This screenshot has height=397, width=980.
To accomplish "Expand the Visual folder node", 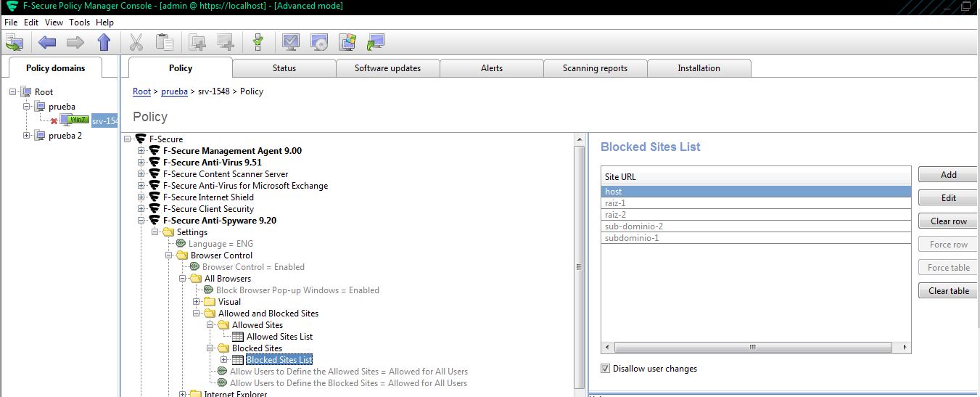I will [197, 302].
